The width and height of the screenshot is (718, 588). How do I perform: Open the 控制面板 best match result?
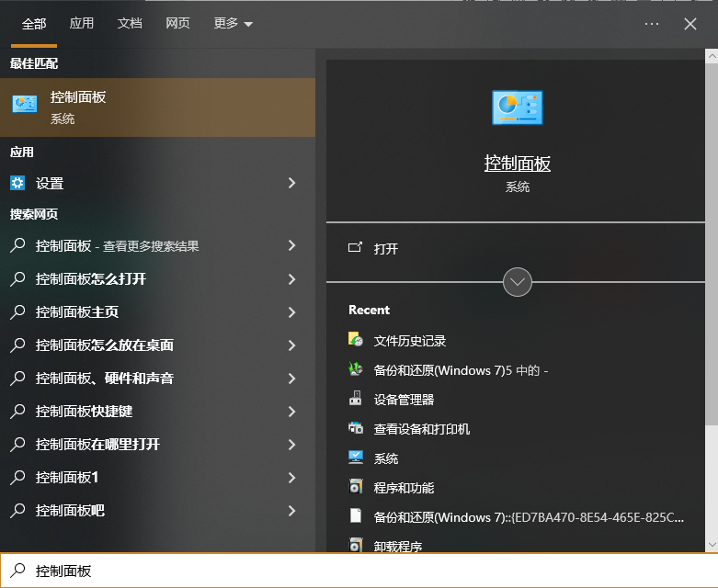tap(157, 107)
